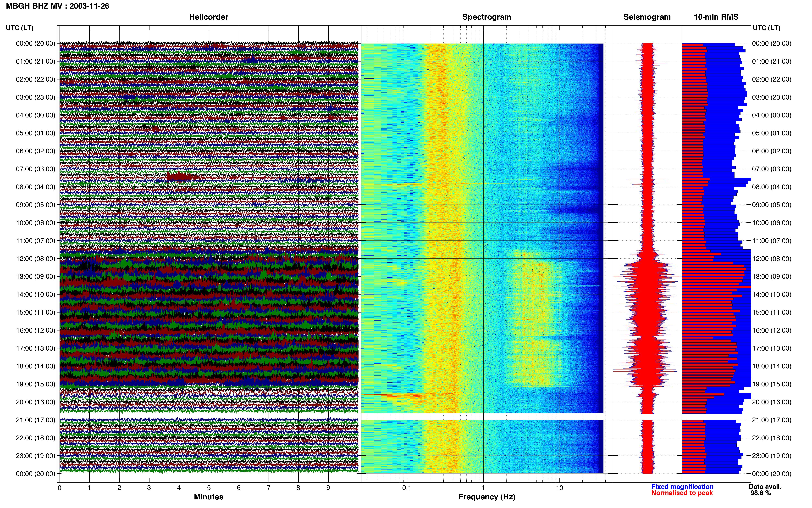Click the blue 'Fixed magnification' legend text
812x508 pixels.
pyautogui.click(x=682, y=486)
